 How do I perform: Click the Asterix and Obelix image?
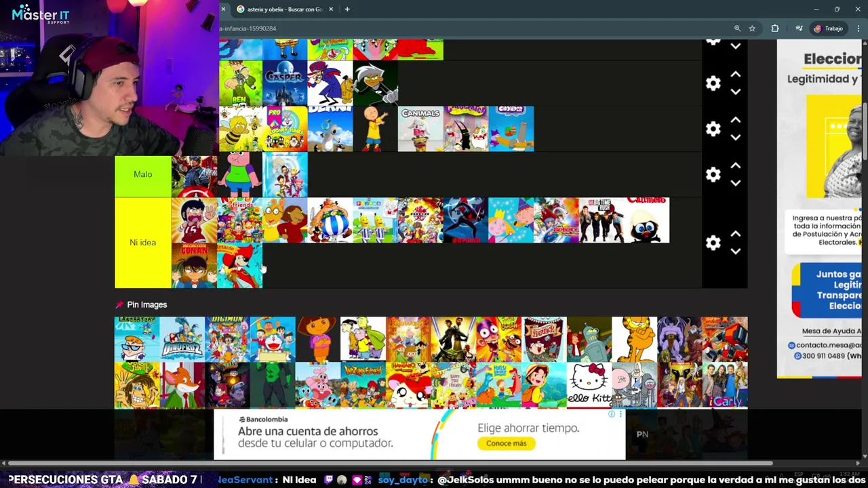330,220
